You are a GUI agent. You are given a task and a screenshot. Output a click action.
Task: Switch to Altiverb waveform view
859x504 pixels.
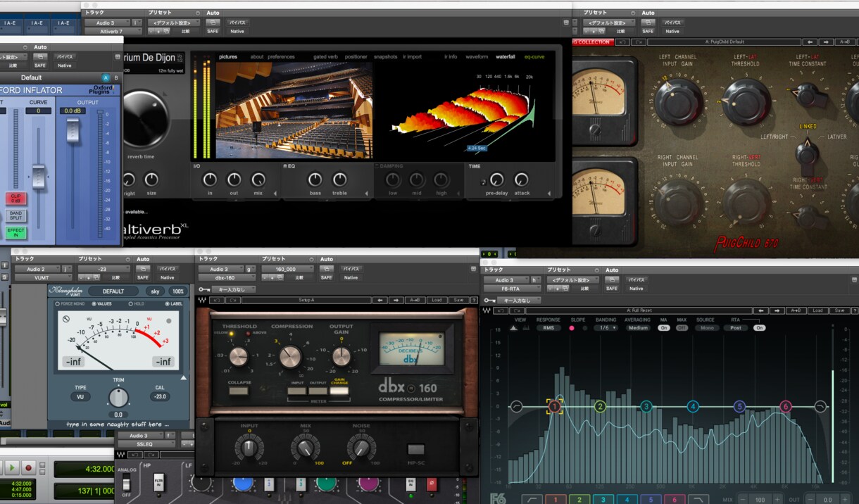pos(477,57)
